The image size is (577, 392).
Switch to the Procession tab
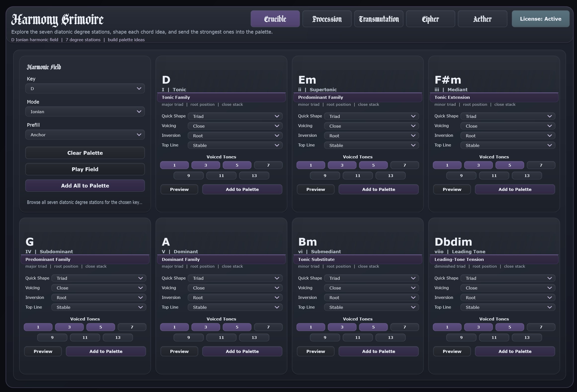[x=327, y=19]
